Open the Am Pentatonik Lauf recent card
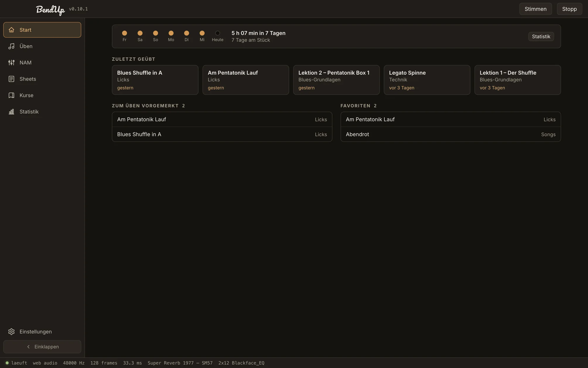588x368 pixels. 245,80
